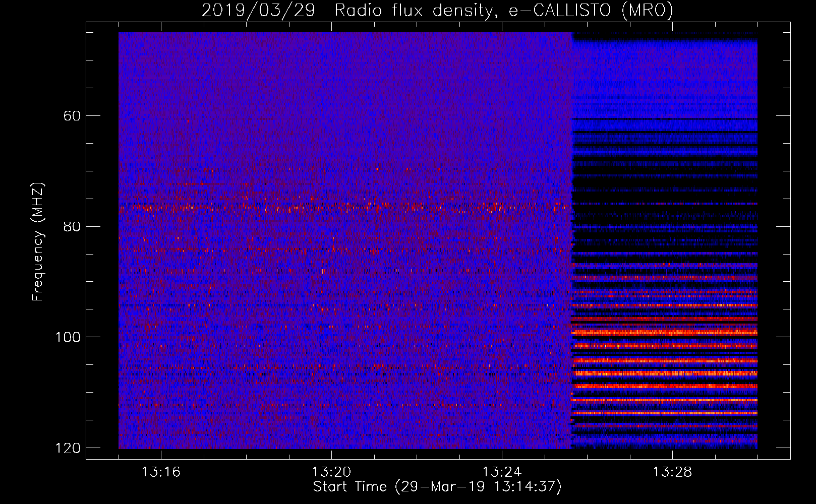Click the plot title 'Radio flux density, e-CALLISTO (MRO)'

click(504, 10)
